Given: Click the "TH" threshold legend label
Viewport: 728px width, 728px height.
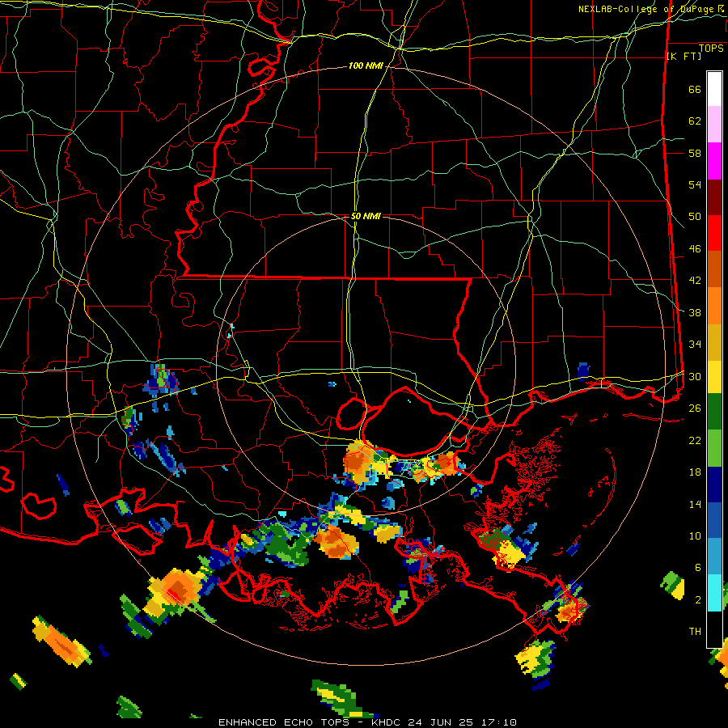Looking at the screenshot, I should point(695,632).
